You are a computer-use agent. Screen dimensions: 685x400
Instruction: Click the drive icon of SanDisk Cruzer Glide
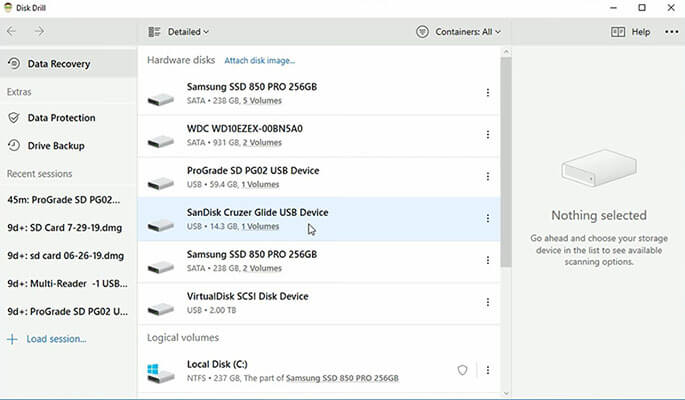160,225
